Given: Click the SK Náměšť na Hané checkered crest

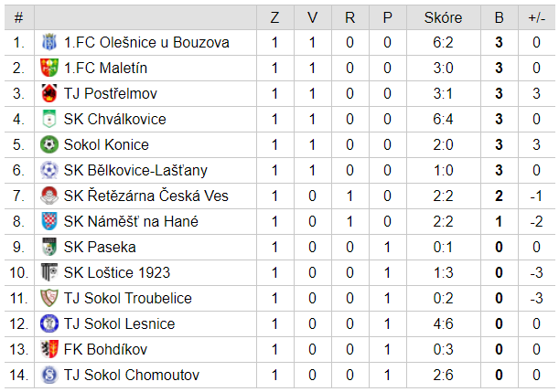Looking at the screenshot, I should point(49,221).
